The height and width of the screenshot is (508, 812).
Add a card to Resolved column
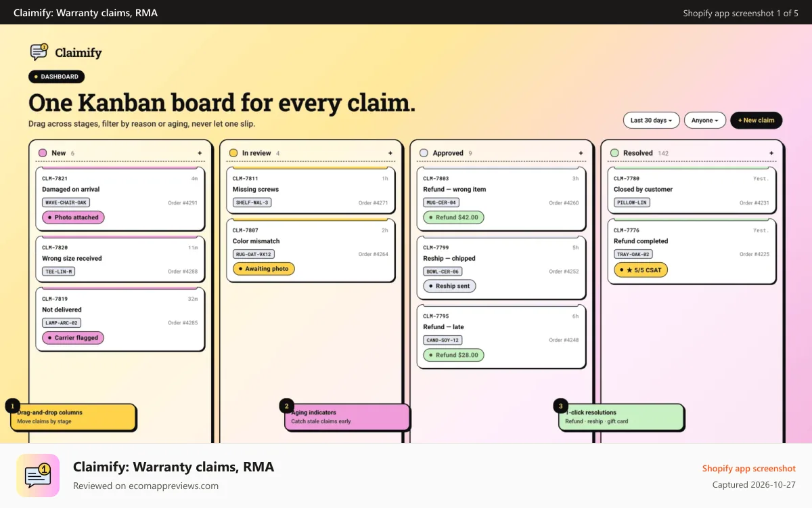771,153
